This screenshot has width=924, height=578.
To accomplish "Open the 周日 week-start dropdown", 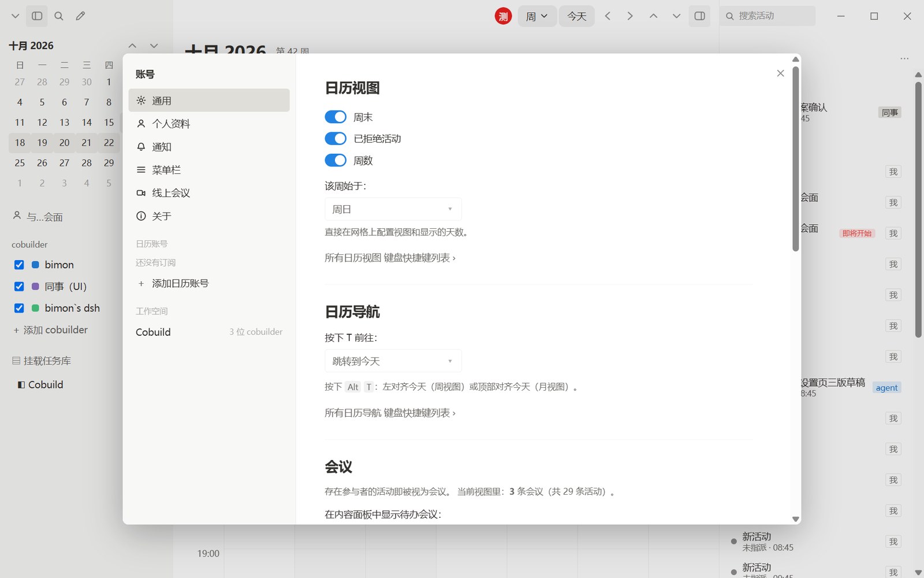I will pos(393,209).
